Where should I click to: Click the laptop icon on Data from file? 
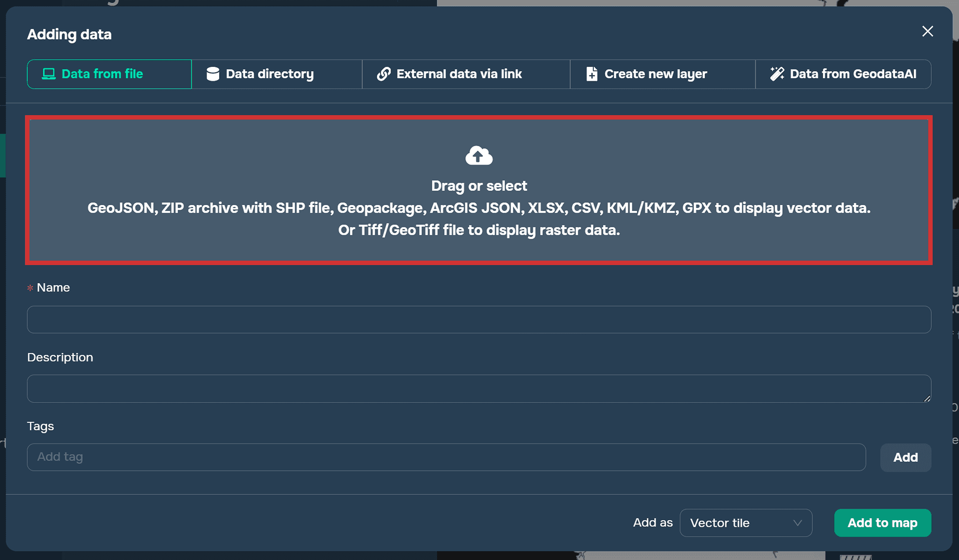(x=49, y=74)
